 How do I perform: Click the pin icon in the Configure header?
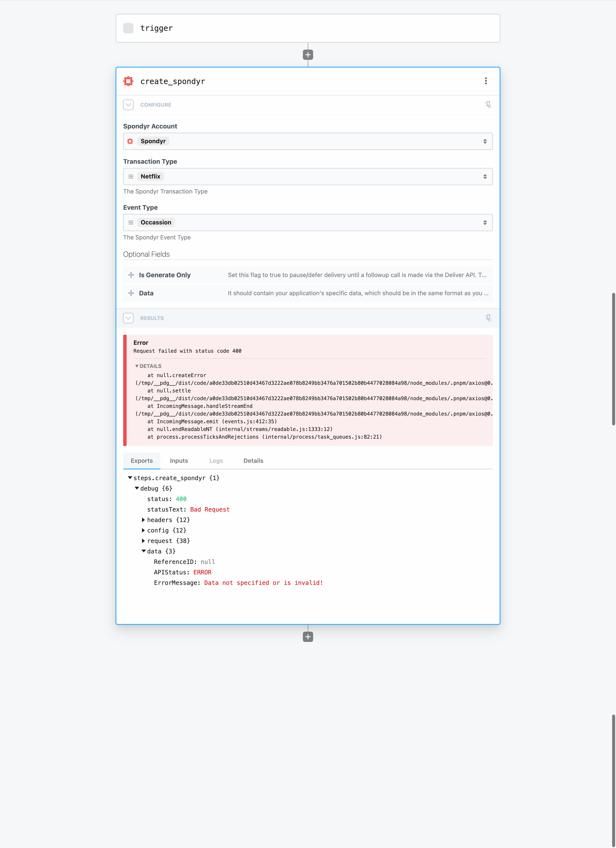click(488, 105)
